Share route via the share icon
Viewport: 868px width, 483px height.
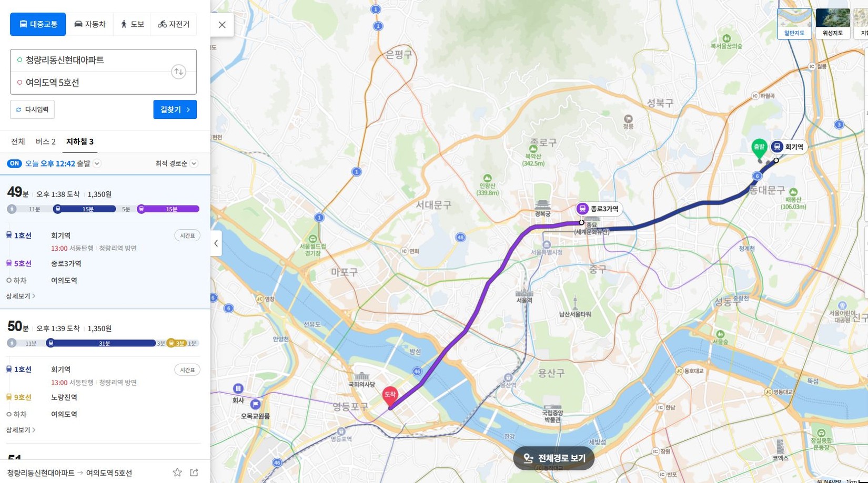tap(194, 472)
